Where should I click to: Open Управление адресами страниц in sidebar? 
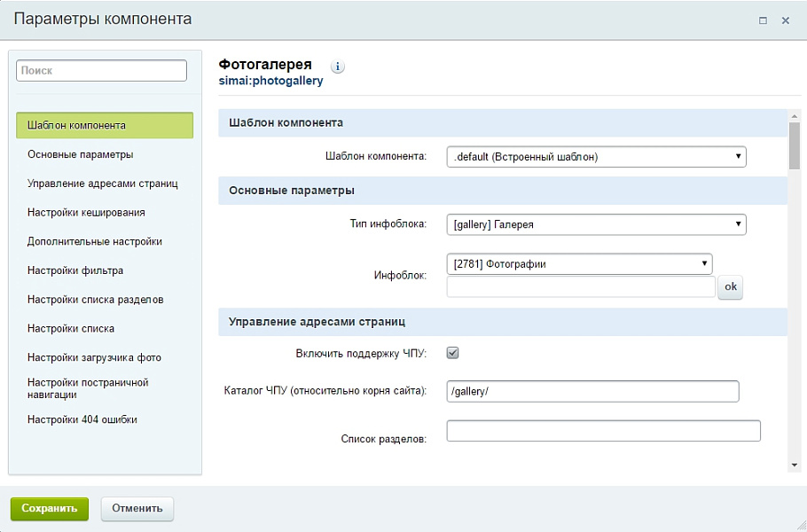[103, 184]
